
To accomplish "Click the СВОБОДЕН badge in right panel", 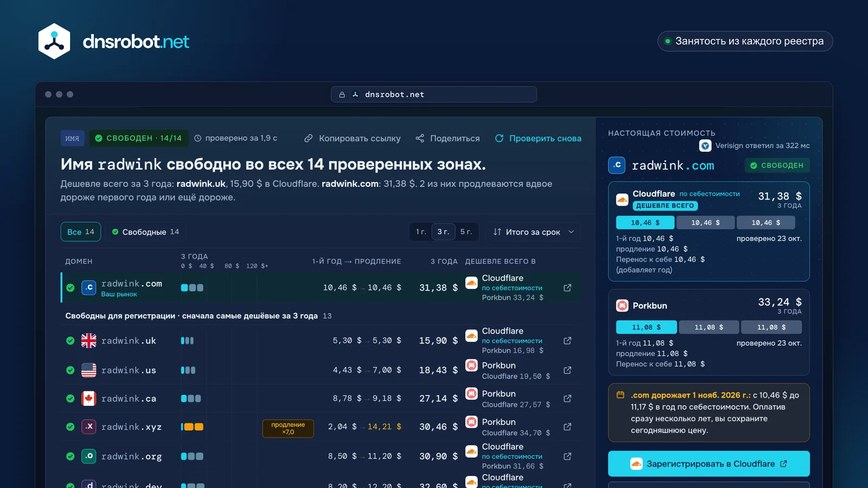I will (777, 165).
